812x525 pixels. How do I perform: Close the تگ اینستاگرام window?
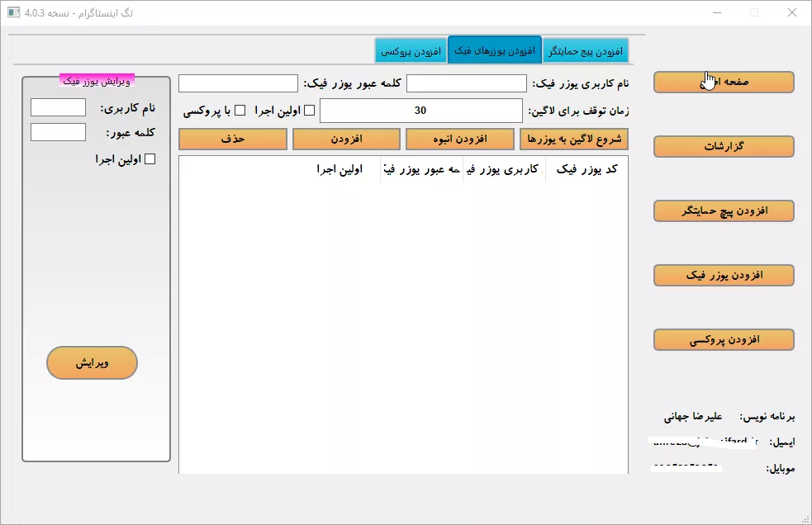coord(792,13)
